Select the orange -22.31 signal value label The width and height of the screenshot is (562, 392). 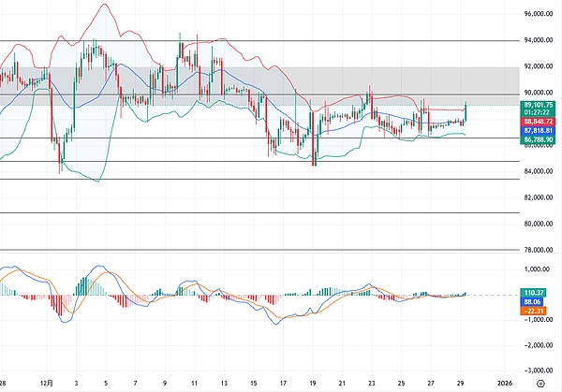click(534, 312)
